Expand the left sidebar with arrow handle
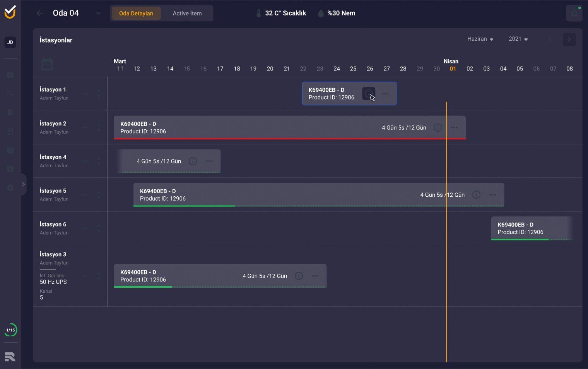 (24, 184)
